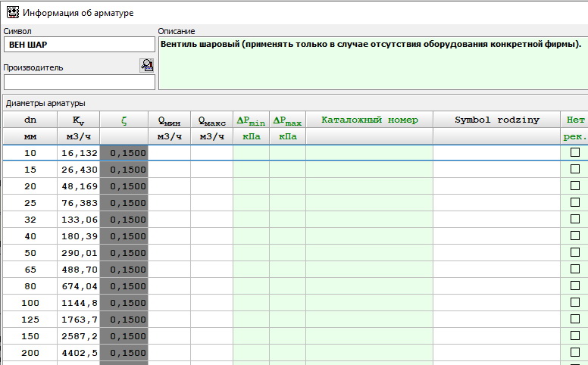This screenshot has width=588, height=365.
Task: Click the ΔPmax column header
Action: [288, 120]
